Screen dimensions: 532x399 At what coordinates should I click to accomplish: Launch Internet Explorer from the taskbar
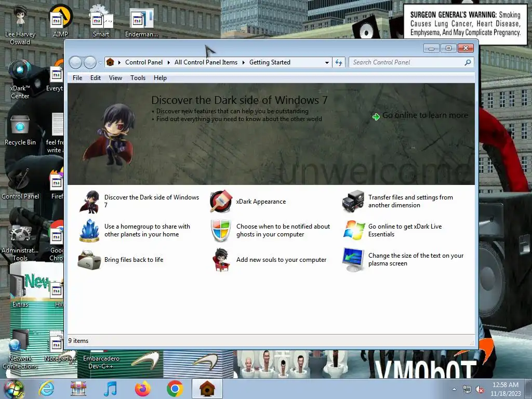[46, 389]
